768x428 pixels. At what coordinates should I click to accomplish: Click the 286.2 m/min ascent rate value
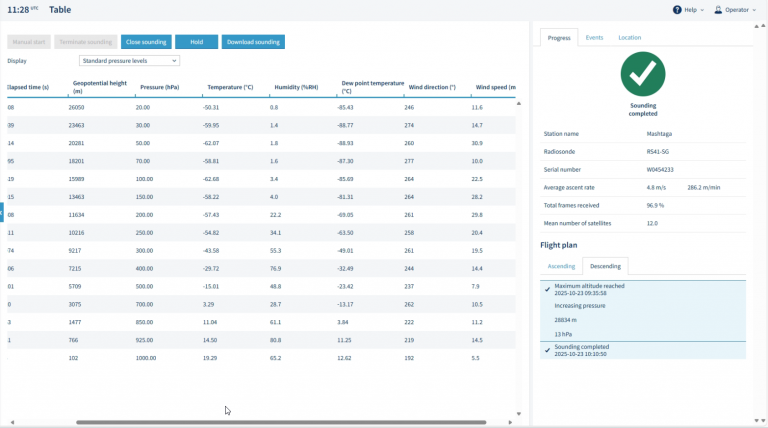[x=704, y=188]
